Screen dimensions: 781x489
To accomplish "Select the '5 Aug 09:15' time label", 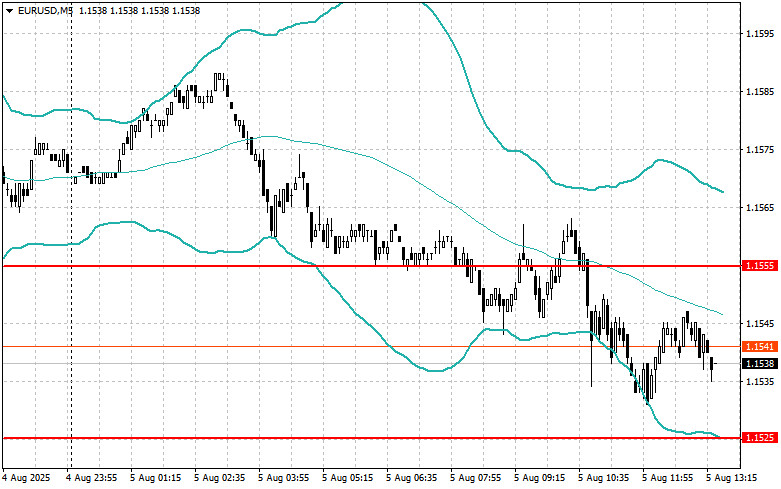I will [539, 478].
